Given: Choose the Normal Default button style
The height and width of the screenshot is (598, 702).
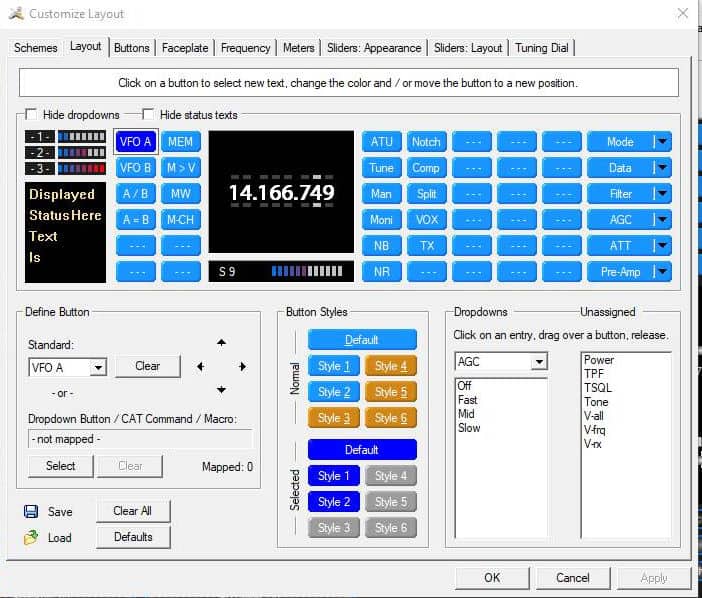Looking at the screenshot, I should pyautogui.click(x=362, y=340).
